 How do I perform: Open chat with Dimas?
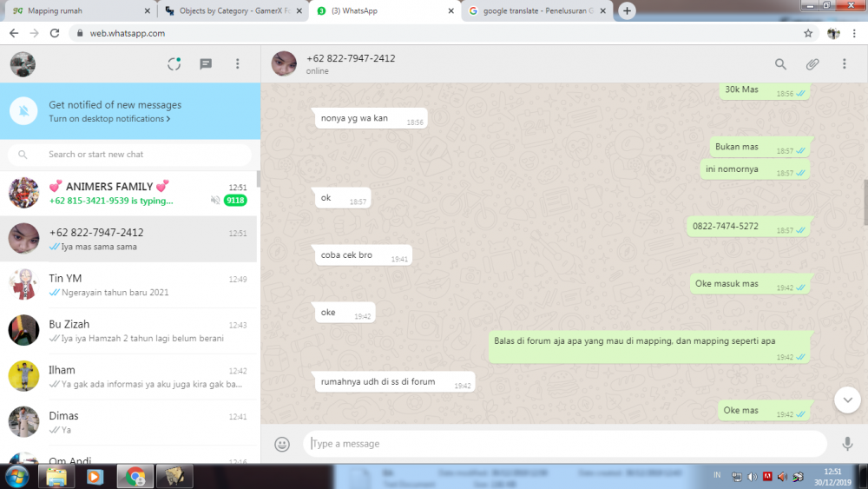click(x=128, y=422)
